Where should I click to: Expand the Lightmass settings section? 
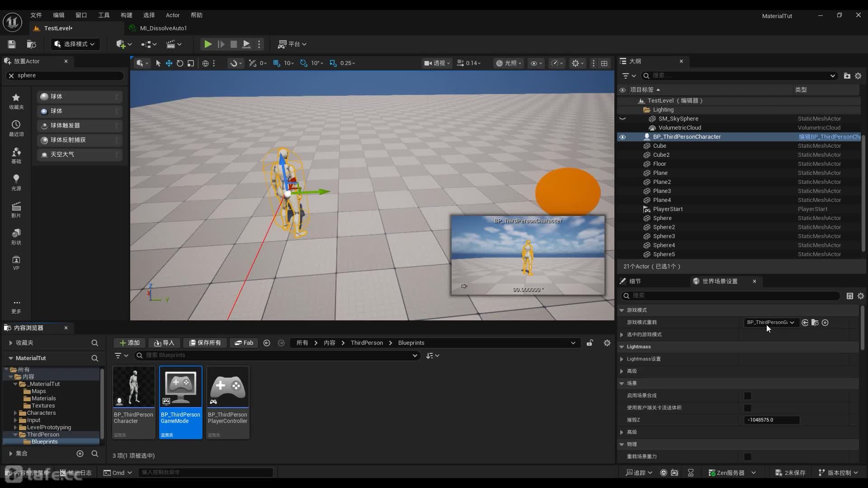(622, 359)
